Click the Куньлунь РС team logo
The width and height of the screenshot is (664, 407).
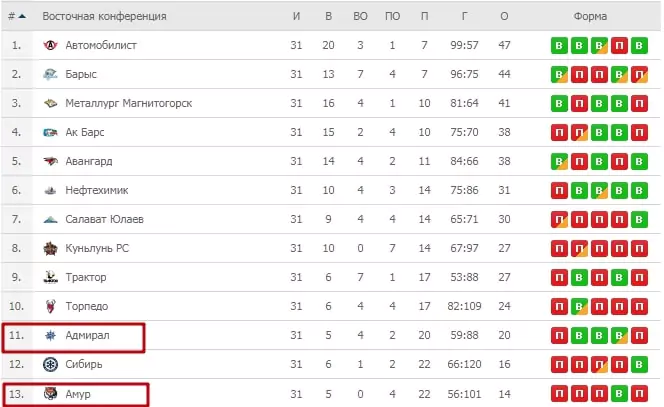pos(50,248)
